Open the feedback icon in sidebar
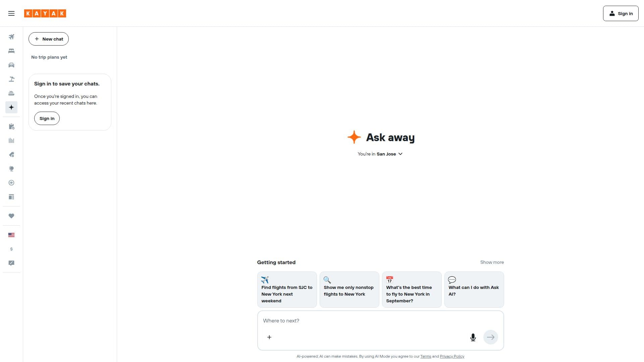 point(11,263)
